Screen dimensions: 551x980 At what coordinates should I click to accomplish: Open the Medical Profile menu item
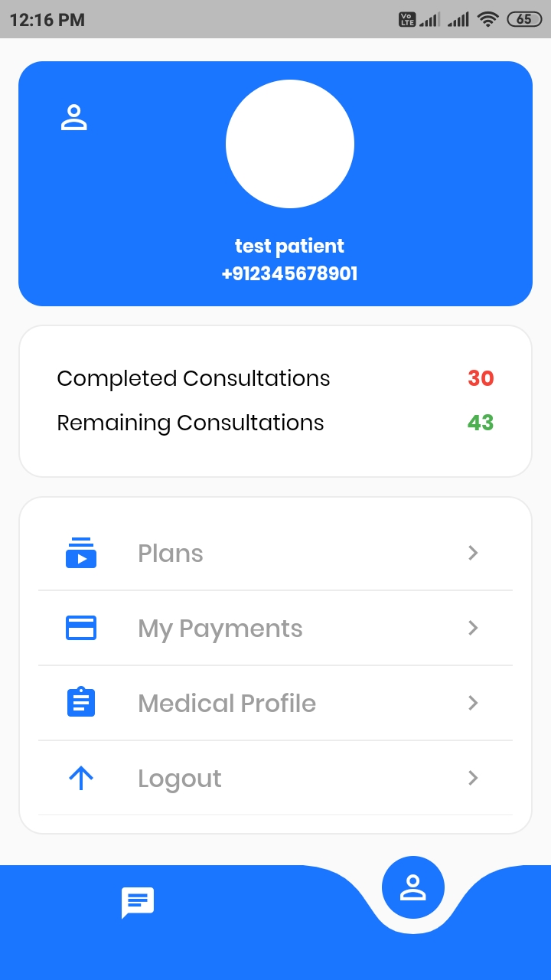227,703
